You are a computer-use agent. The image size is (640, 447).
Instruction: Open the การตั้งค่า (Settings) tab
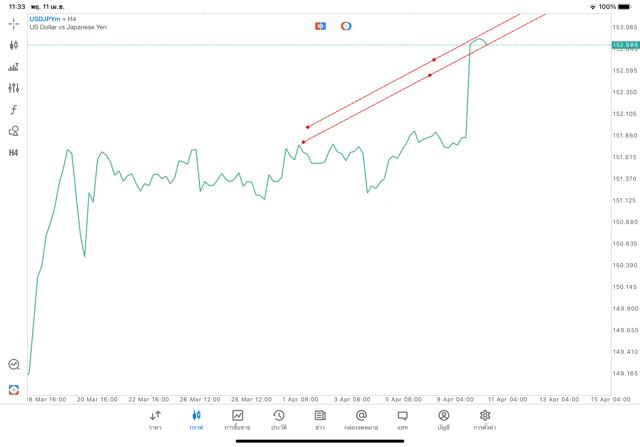[485, 420]
